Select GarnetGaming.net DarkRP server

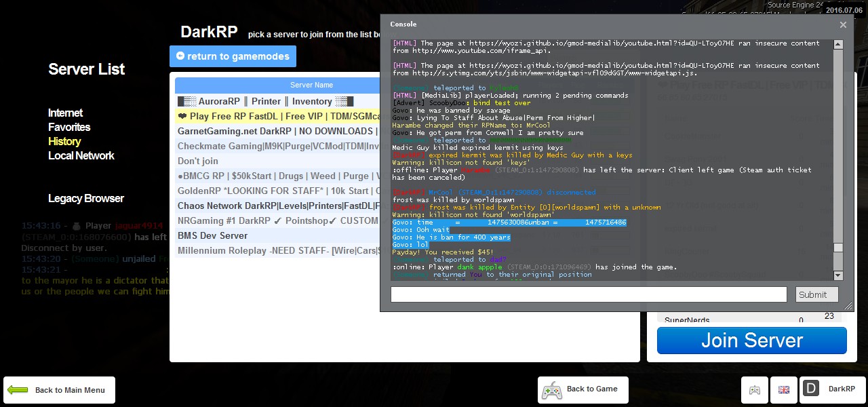point(277,132)
